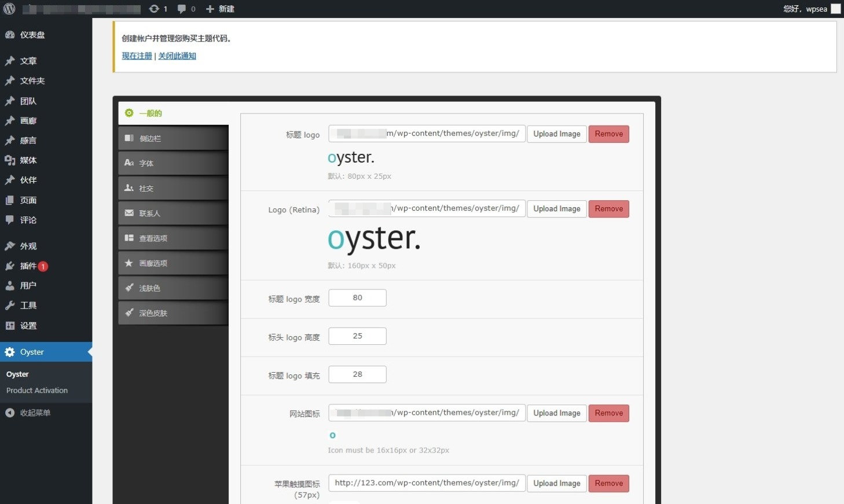Open the 查看选项 tab
Screen dimensions: 844x504
tap(173, 238)
